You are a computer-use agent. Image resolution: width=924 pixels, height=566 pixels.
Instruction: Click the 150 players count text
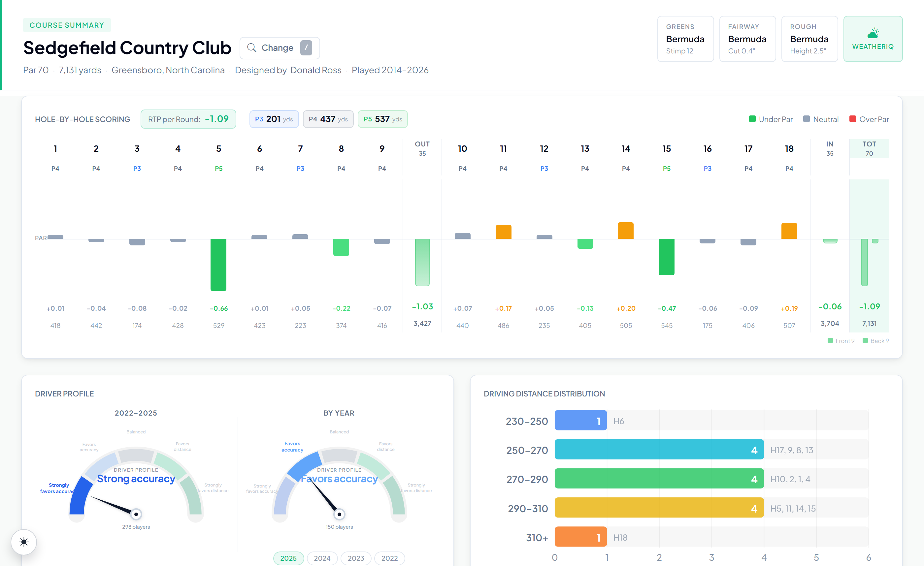[339, 527]
